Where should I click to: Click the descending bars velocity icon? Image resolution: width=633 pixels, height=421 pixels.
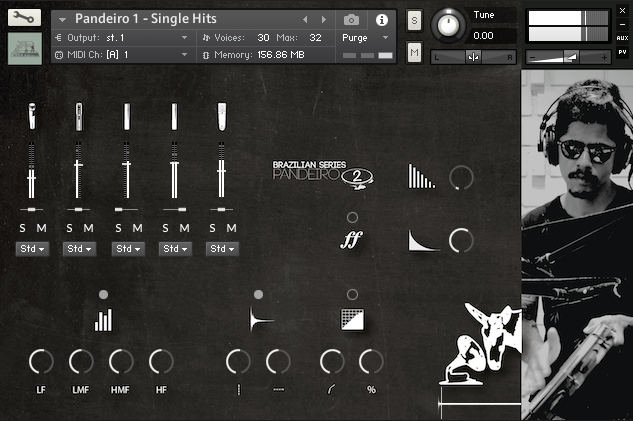[422, 176]
